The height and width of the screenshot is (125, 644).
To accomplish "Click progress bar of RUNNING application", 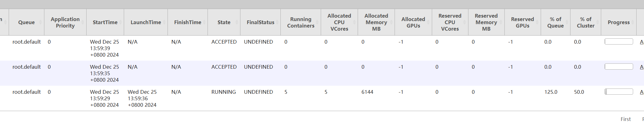I will pos(619,92).
